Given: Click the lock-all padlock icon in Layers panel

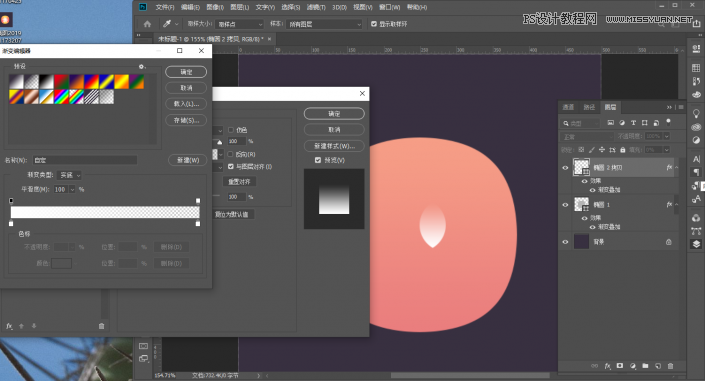Looking at the screenshot, I should coord(623,149).
